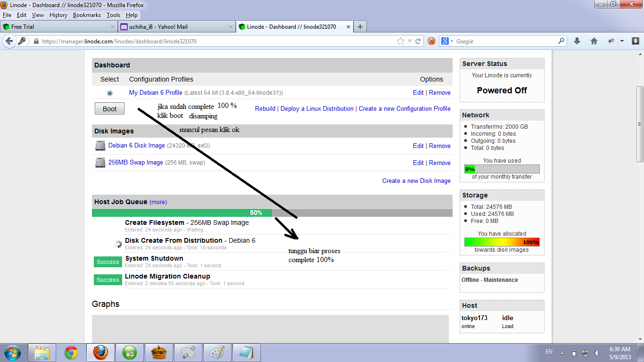
Task: Click the Debian 6 Disk Image drive icon
Action: [x=100, y=146]
